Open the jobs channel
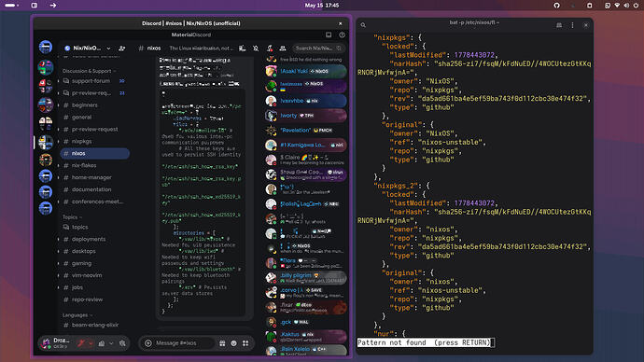644x362 pixels. [x=94, y=287]
